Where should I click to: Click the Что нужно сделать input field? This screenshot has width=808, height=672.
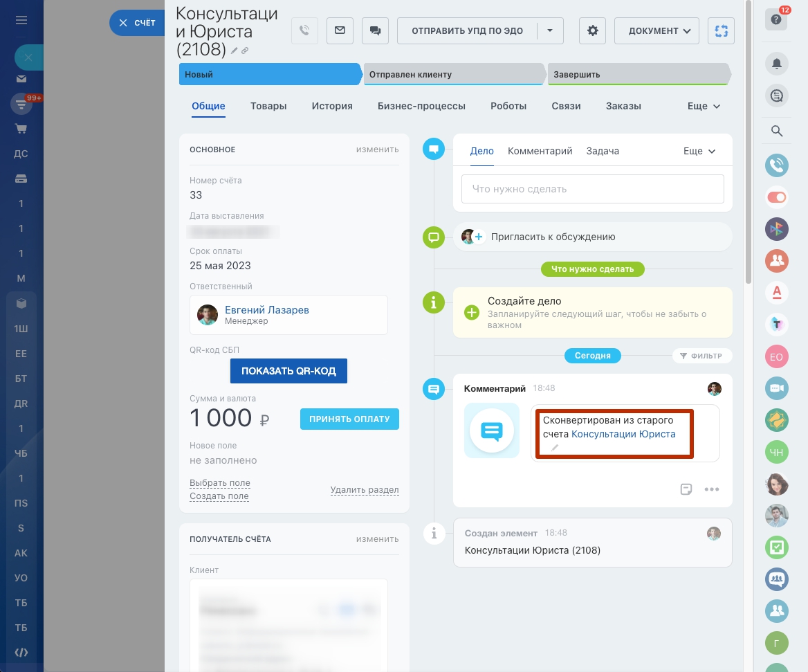coord(593,189)
